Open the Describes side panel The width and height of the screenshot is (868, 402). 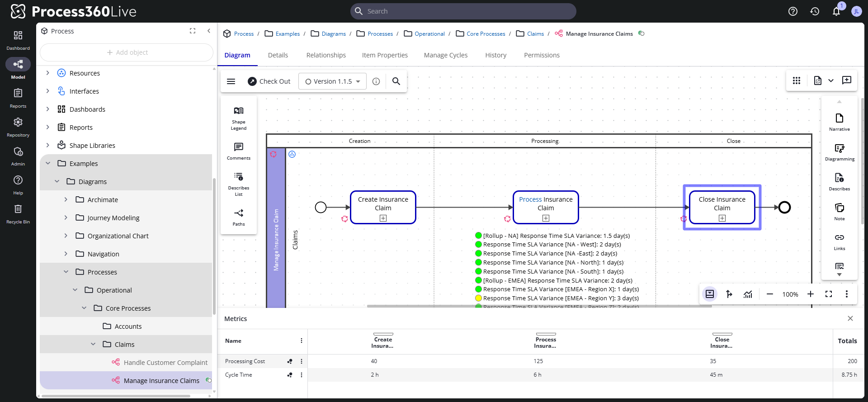click(x=840, y=182)
